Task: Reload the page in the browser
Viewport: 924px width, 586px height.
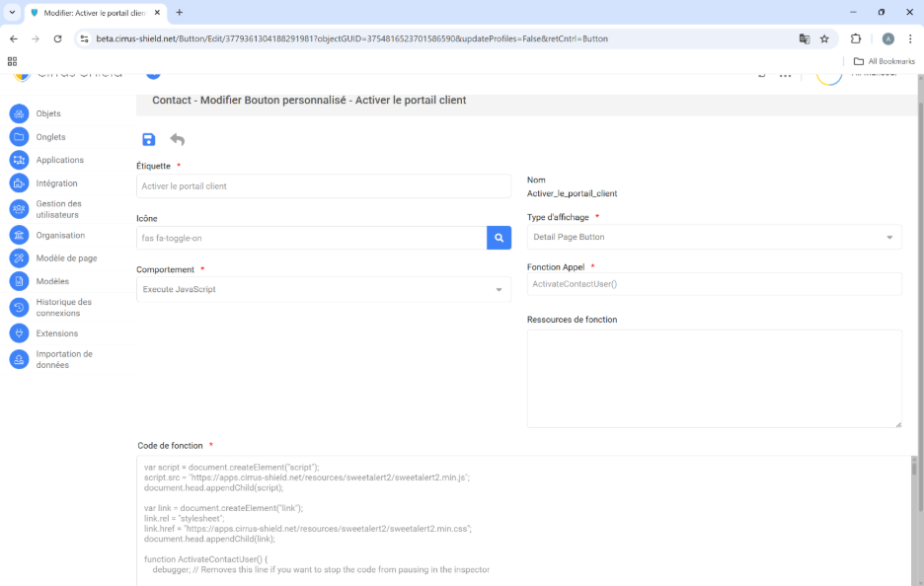Action: tap(58, 38)
